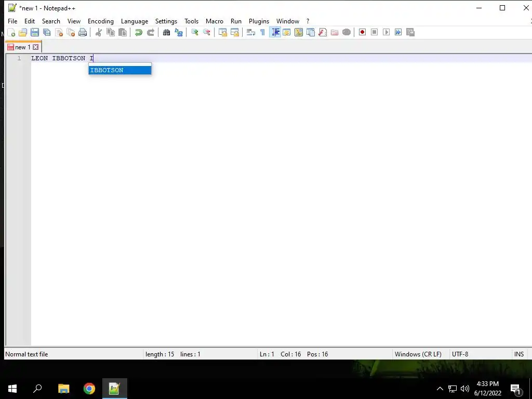This screenshot has width=532, height=399.
Task: Choose IBBOTSON from the autocomplete popup
Action: click(120, 70)
